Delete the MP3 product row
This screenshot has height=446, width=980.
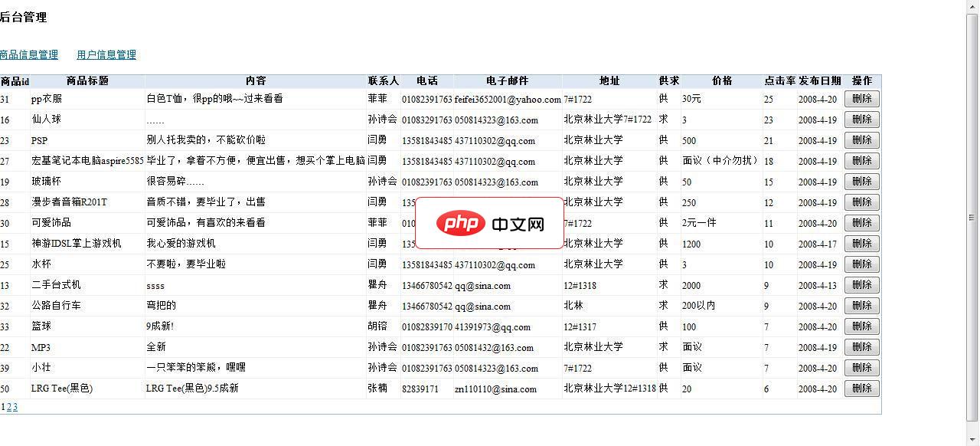(x=861, y=346)
